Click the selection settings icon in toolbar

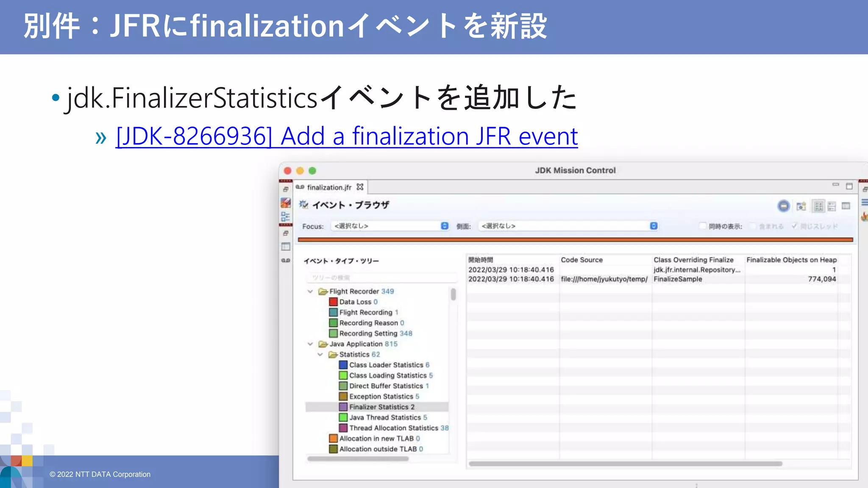(x=801, y=206)
